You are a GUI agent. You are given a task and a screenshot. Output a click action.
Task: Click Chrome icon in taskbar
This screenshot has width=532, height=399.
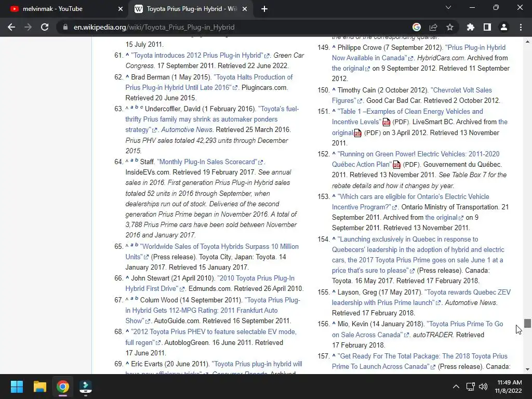pos(63,387)
